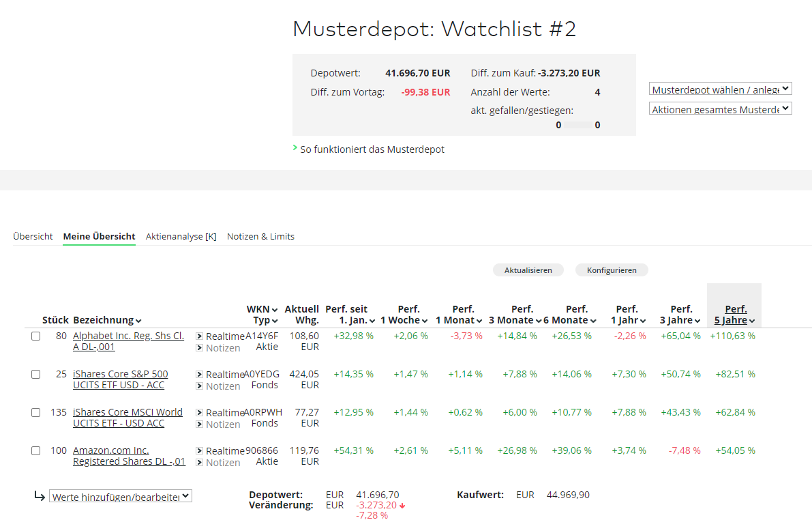This screenshot has height=520, width=812.
Task: Click the gefallen/gestiegen progress bar
Action: point(578,125)
